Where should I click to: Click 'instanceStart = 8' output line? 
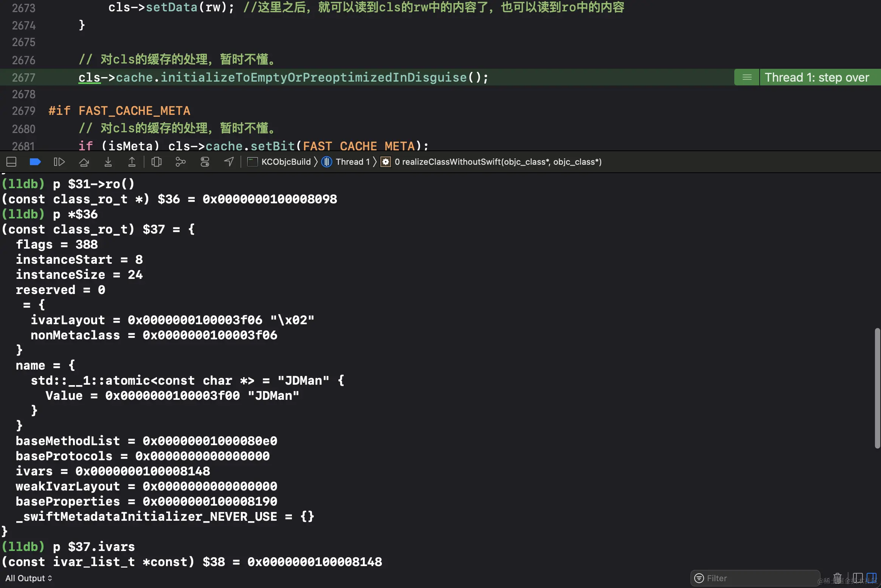79,260
